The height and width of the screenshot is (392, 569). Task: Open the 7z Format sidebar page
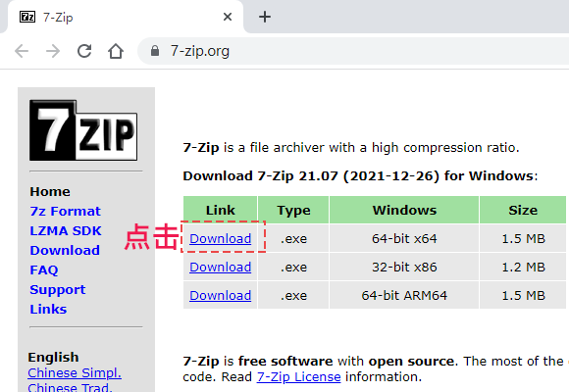66,211
